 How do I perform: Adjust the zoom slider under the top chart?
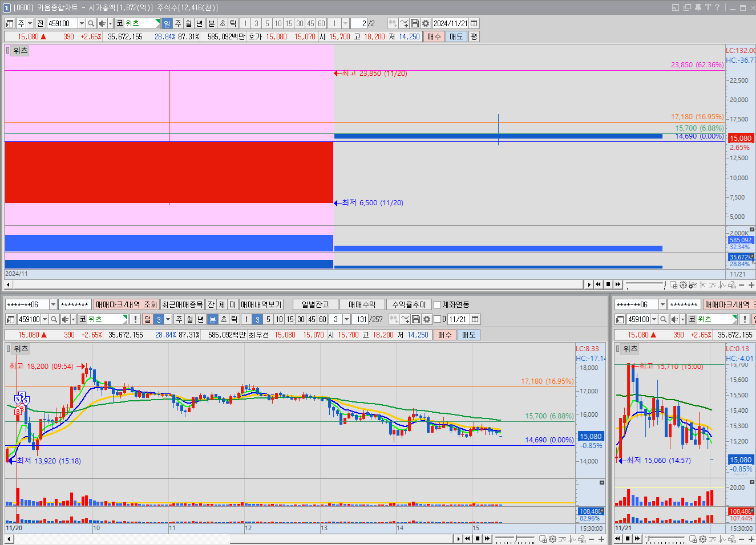[x=645, y=284]
